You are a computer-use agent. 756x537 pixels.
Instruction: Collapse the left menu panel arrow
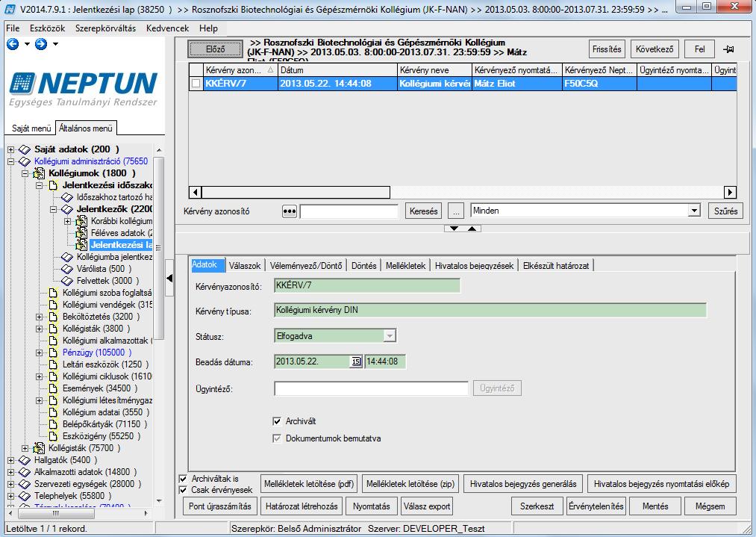coord(169,278)
